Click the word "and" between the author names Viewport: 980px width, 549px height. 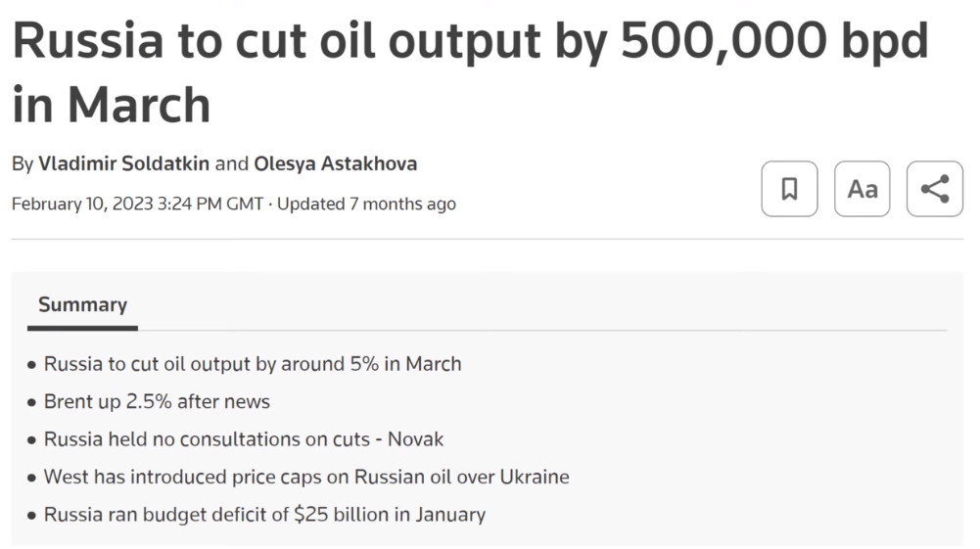pyautogui.click(x=232, y=164)
